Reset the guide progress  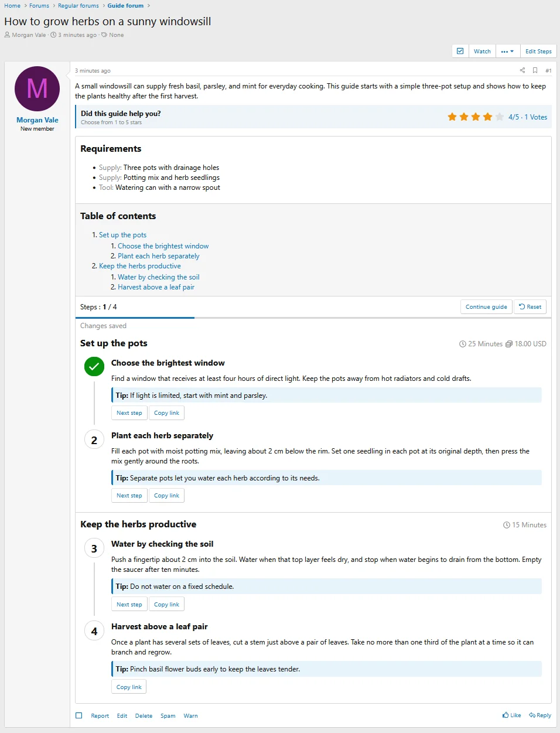click(x=530, y=306)
